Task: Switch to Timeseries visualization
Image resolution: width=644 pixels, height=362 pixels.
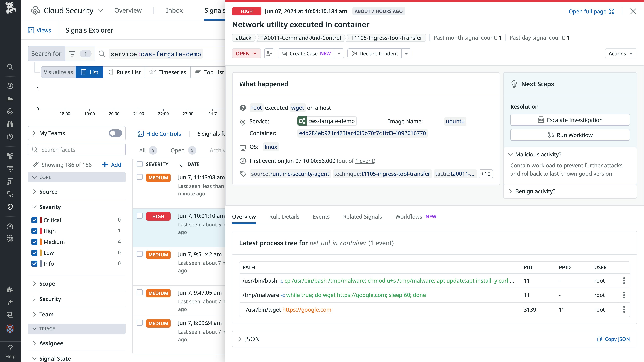Action: (168, 72)
